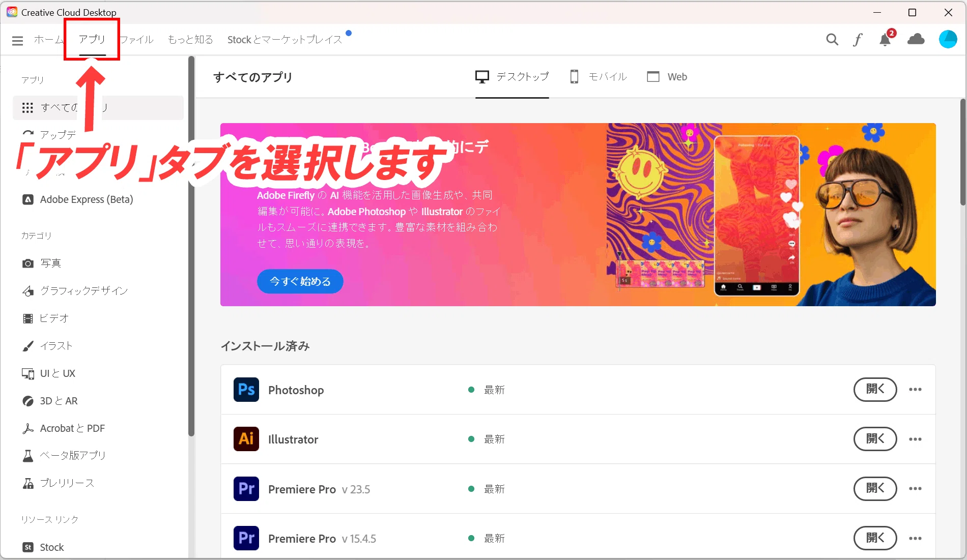Click the devices icon for UI と UX

pyautogui.click(x=28, y=373)
